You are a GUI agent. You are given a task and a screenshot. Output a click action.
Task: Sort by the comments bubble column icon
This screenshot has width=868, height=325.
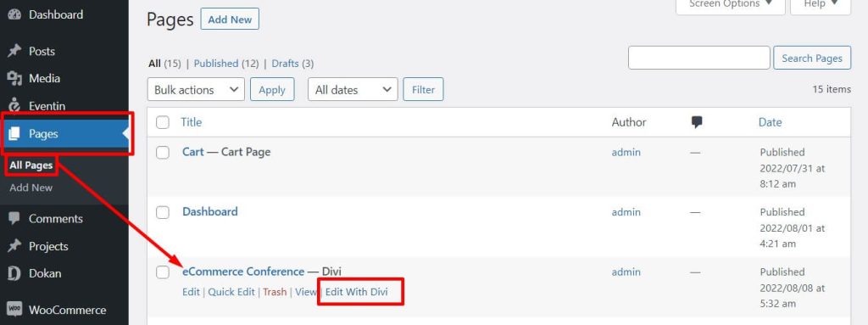[x=697, y=122]
